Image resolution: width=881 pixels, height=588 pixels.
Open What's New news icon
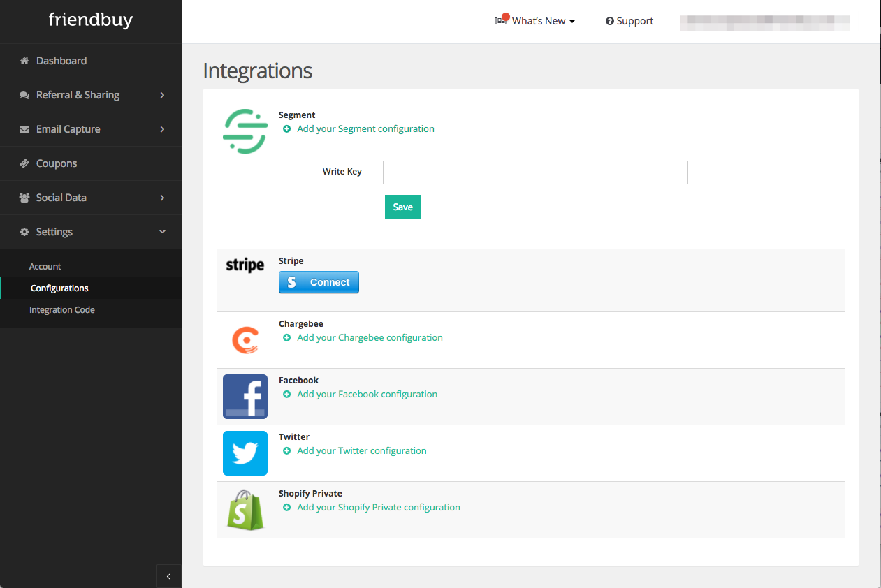coord(500,21)
